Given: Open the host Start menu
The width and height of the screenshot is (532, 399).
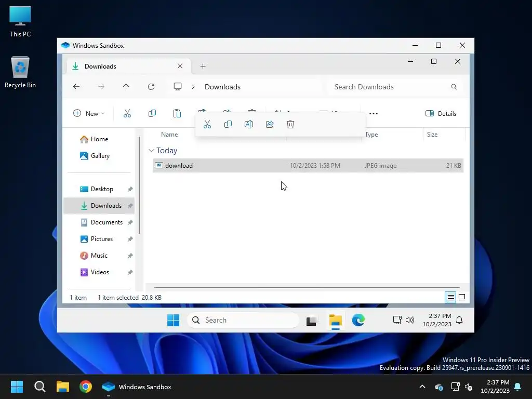Looking at the screenshot, I should pyautogui.click(x=17, y=387).
